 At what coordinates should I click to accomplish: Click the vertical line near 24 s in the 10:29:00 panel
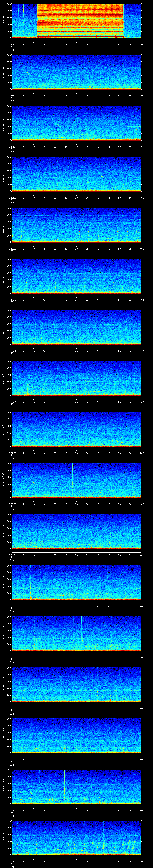pos(64,785)
